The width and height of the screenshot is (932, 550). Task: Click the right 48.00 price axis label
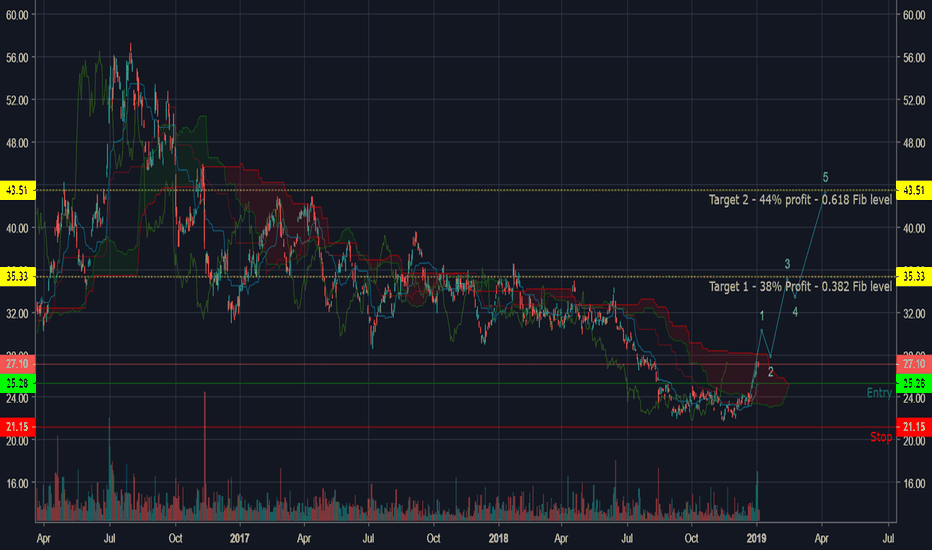[914, 143]
